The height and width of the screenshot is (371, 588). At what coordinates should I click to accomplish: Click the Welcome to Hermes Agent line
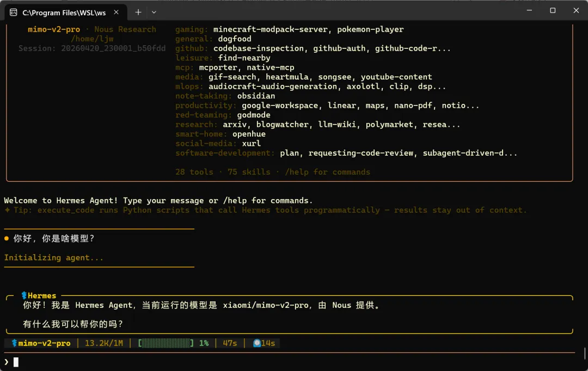158,201
